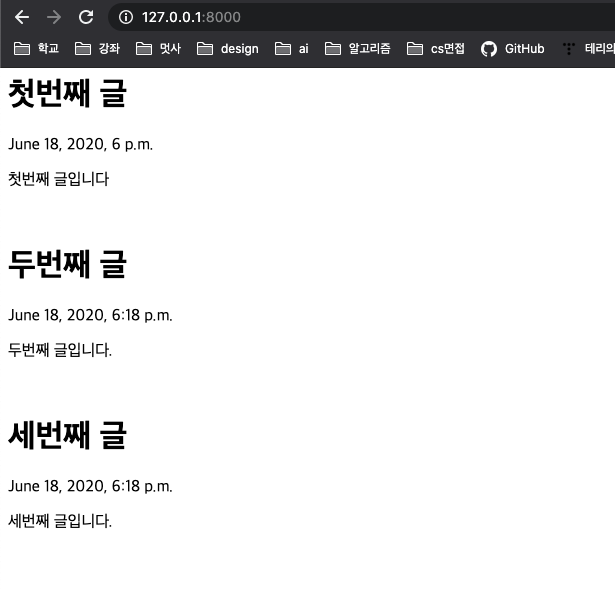Click the GitHub octocat icon
Screen dimensions: 615x590
coord(489,49)
